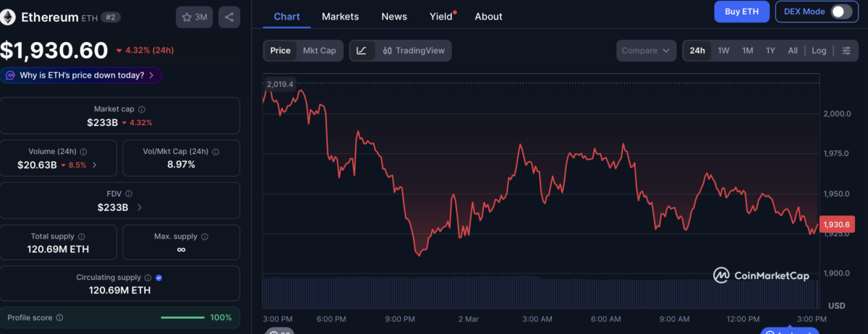Screen dimensions: 868x334
Task: Select the Mkt Cap chart toggle
Action: click(x=319, y=51)
